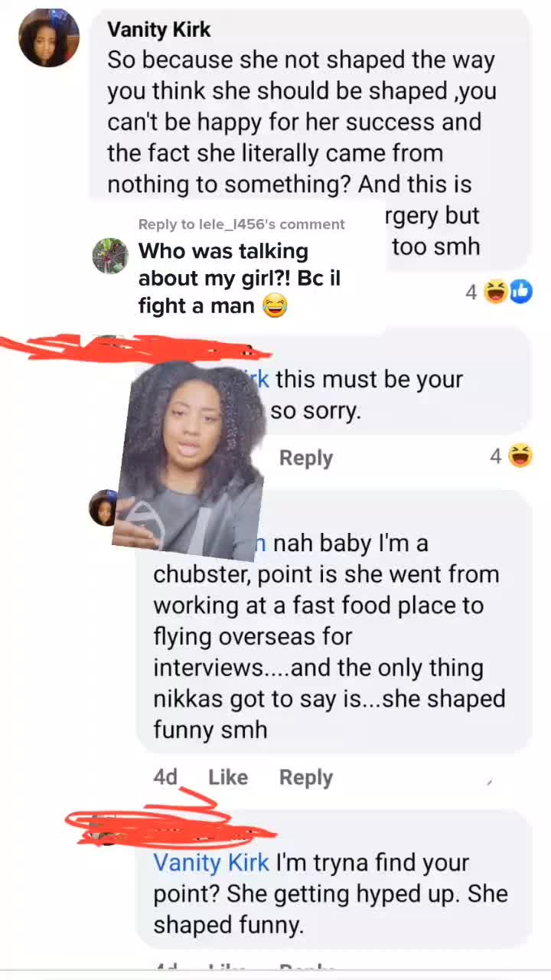Open Vanity Kirk's profile picture at top
The image size is (551, 980).
point(49,38)
